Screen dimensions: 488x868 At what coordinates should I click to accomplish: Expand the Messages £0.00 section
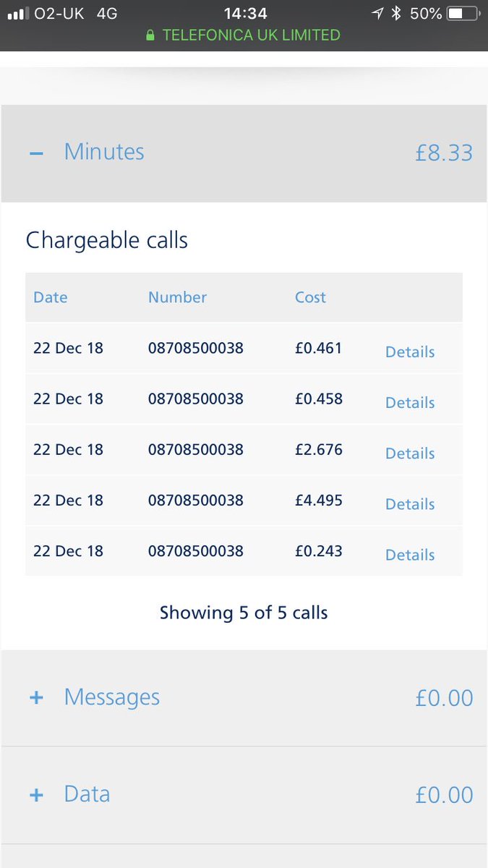[x=244, y=698]
